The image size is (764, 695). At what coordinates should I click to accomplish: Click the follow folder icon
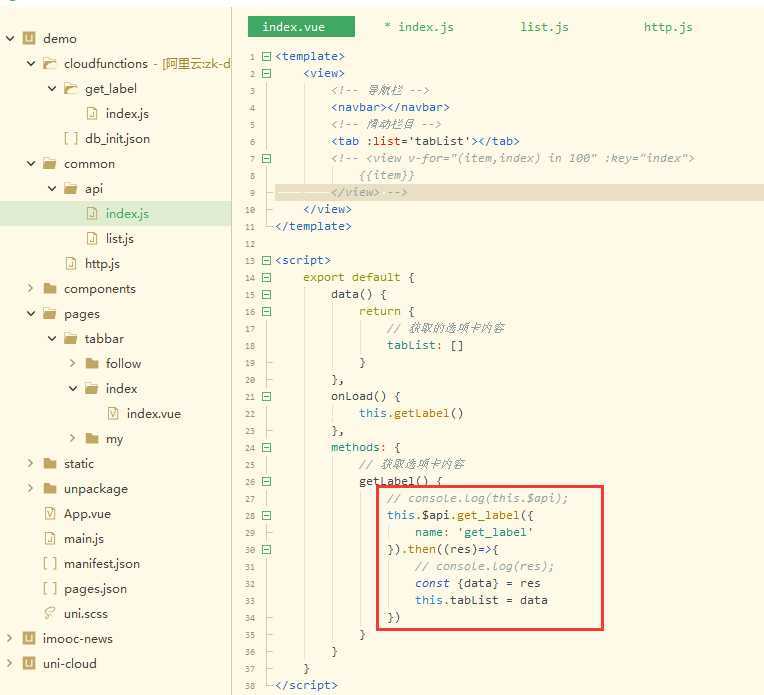[x=92, y=363]
